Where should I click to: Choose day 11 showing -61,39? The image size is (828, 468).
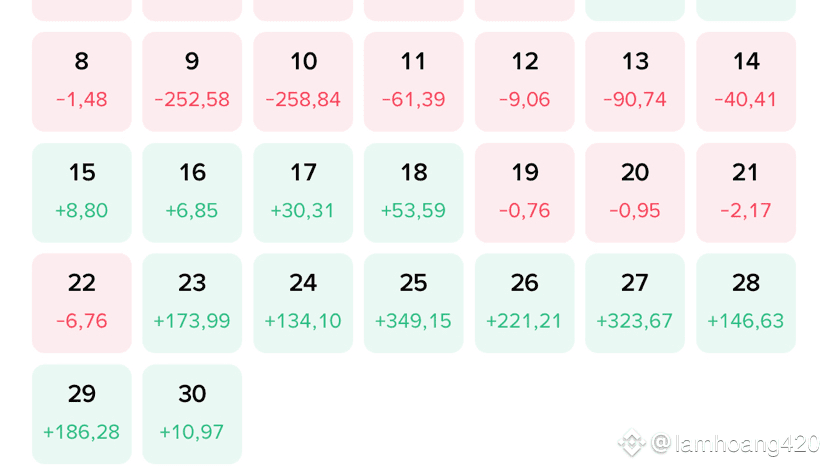[413, 81]
